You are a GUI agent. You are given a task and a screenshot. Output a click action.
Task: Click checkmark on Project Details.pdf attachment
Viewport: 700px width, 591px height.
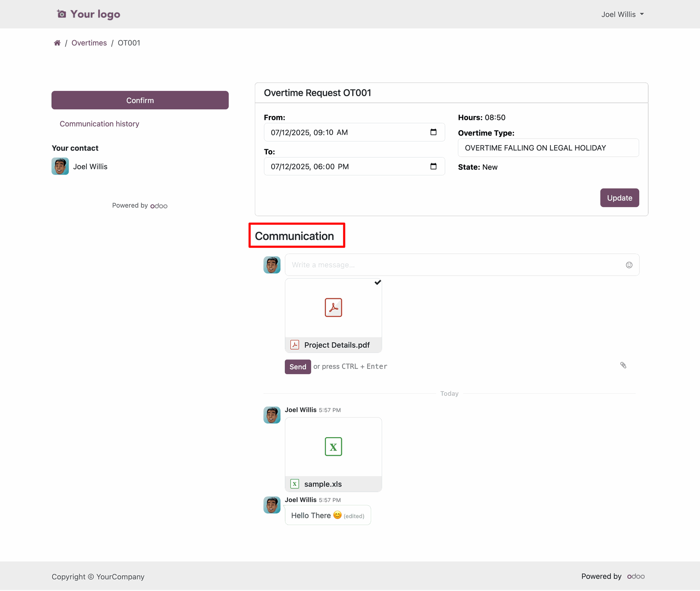[x=378, y=282]
